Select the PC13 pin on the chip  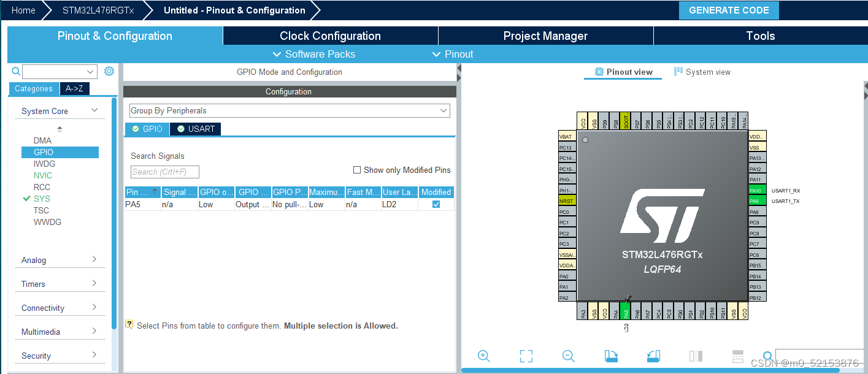point(567,148)
